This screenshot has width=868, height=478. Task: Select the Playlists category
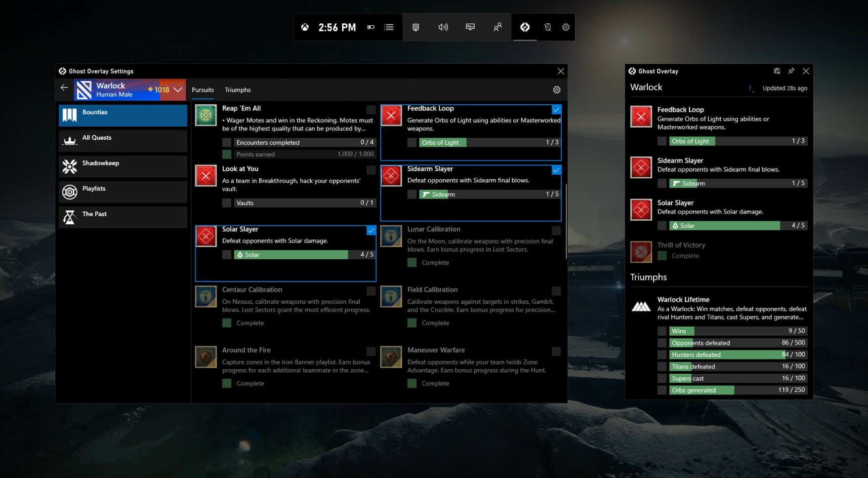click(x=123, y=191)
